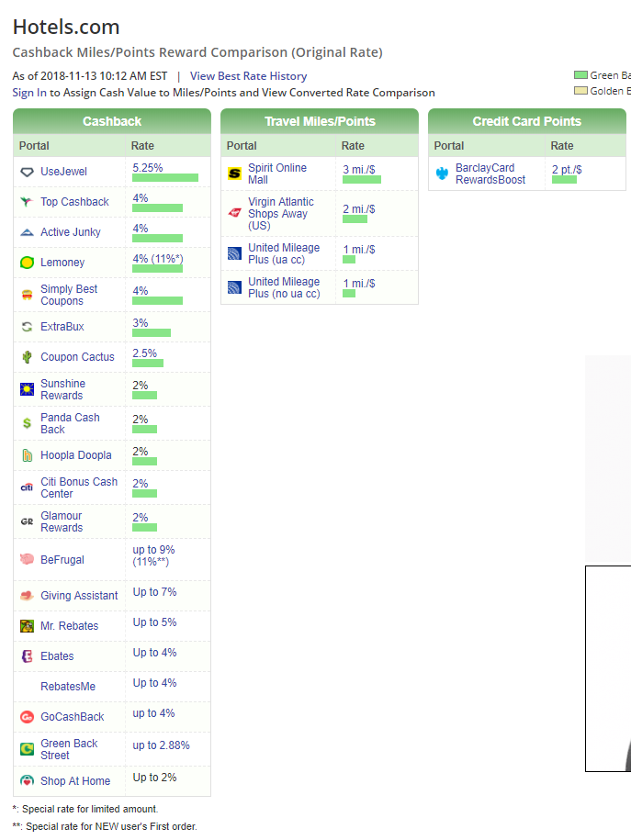The width and height of the screenshot is (631, 840).
Task: Click the Virgin Atlantic Shops Away icon
Action: pyautogui.click(x=235, y=213)
